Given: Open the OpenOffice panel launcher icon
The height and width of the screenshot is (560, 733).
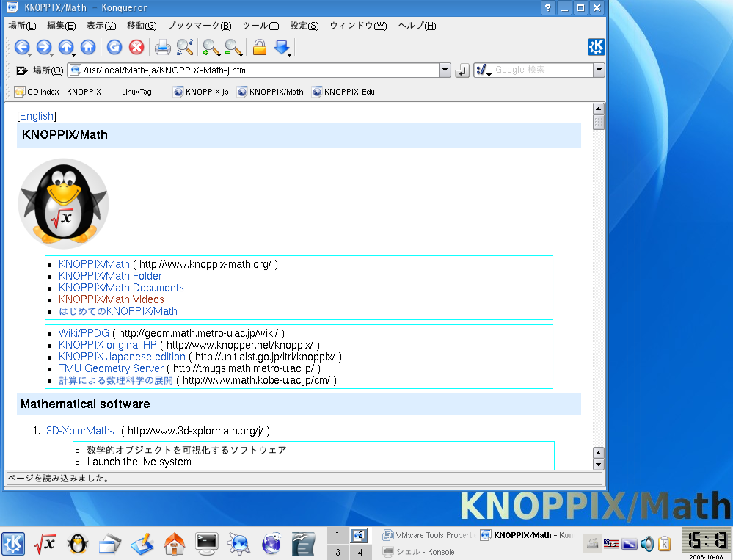Looking at the screenshot, I should [x=304, y=544].
